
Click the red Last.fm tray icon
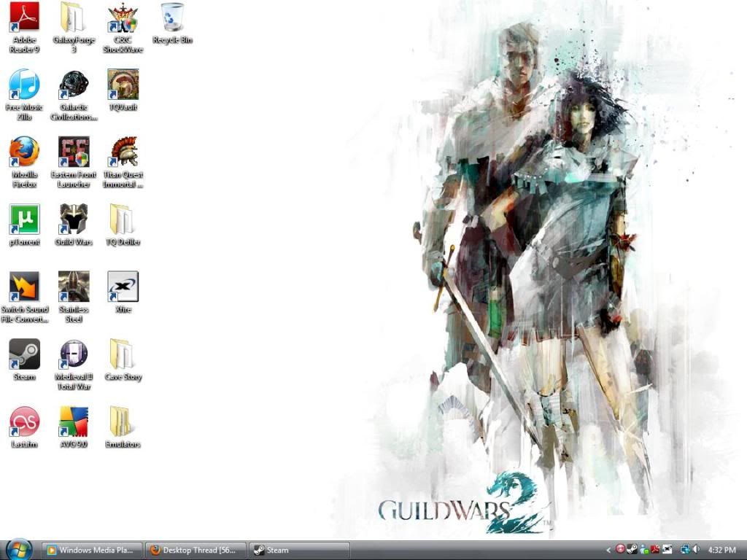[x=620, y=550]
